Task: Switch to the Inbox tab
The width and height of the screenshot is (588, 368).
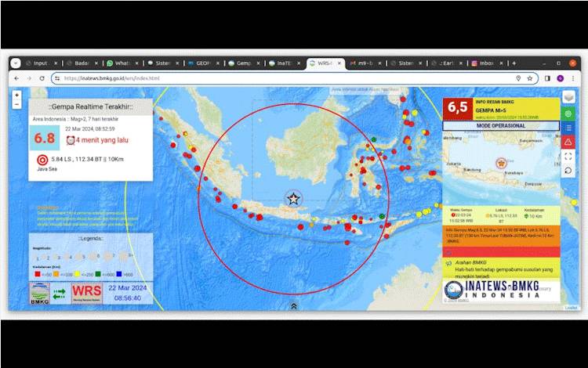Action: point(486,63)
